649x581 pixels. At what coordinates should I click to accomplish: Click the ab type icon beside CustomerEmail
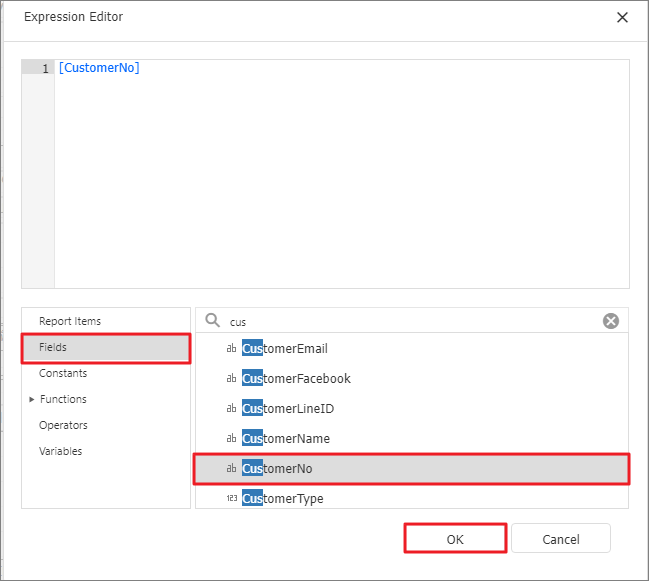pyautogui.click(x=231, y=348)
